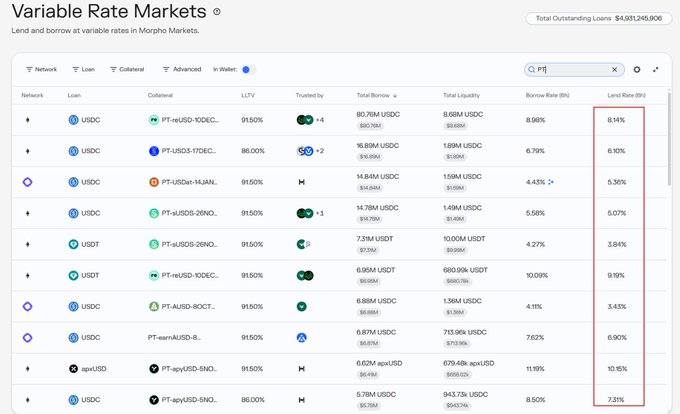
Task: Click the 943.73k USDC liquidity value
Action: click(465, 394)
